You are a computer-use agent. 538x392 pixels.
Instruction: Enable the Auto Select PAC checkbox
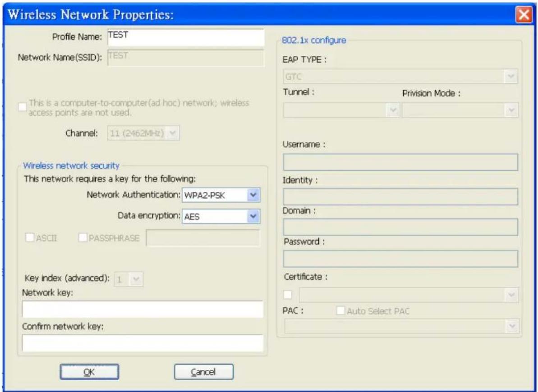[x=340, y=311]
